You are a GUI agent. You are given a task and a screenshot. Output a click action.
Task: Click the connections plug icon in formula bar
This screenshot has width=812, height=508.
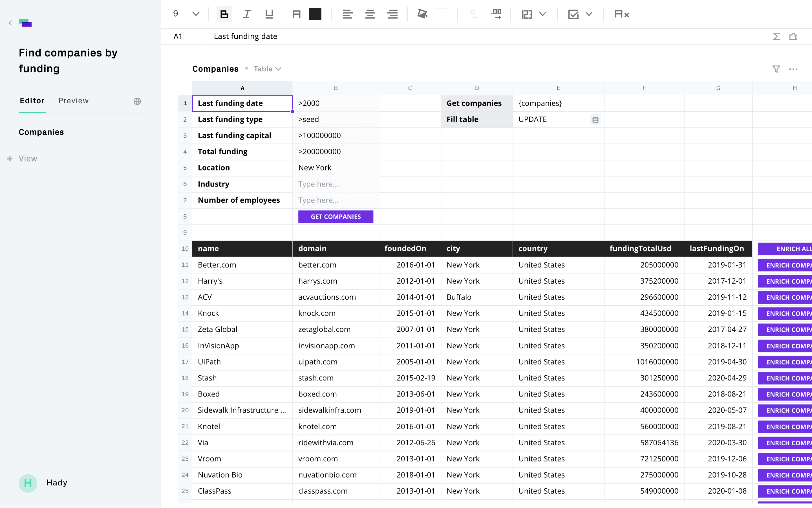(794, 36)
